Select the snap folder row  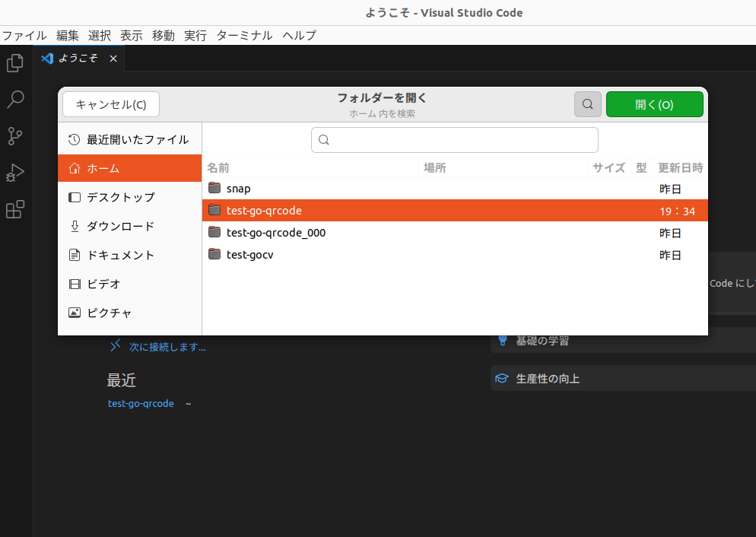pyautogui.click(x=455, y=189)
